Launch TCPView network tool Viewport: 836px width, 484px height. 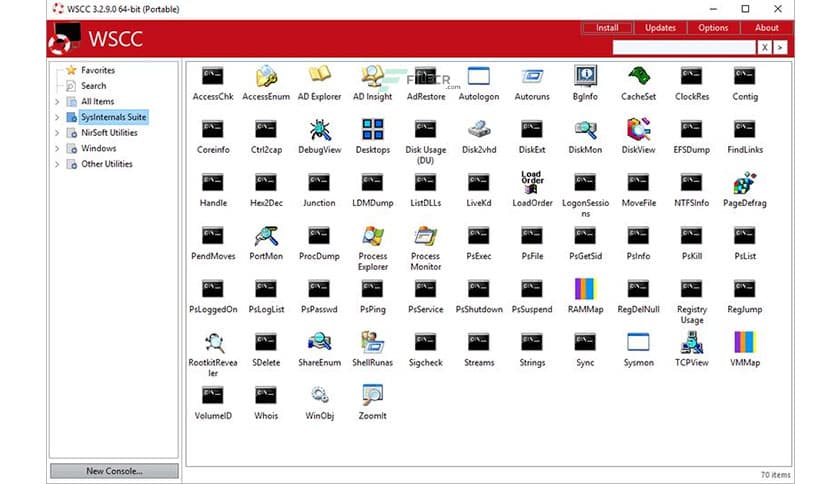(692, 343)
